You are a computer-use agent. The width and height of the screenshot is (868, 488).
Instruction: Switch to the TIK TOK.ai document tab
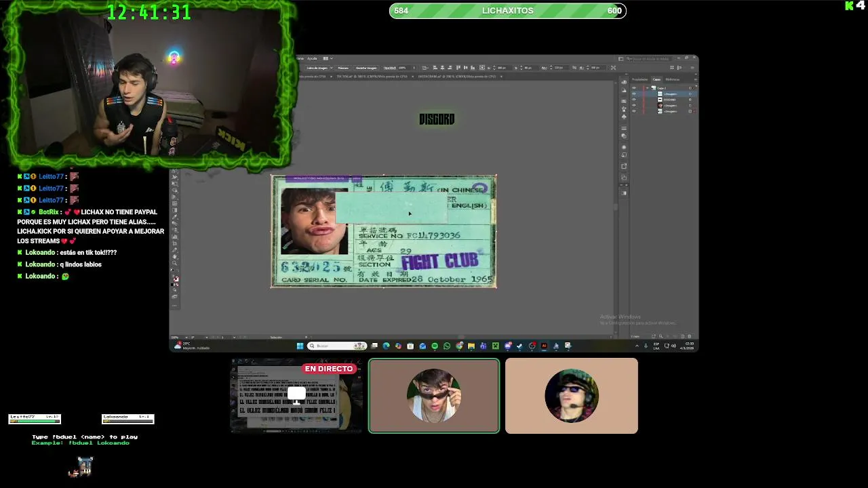point(372,77)
